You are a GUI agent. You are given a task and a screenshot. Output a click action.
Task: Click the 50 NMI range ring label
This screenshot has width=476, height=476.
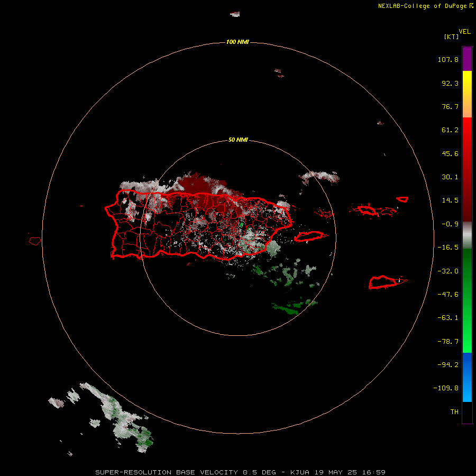(238, 140)
